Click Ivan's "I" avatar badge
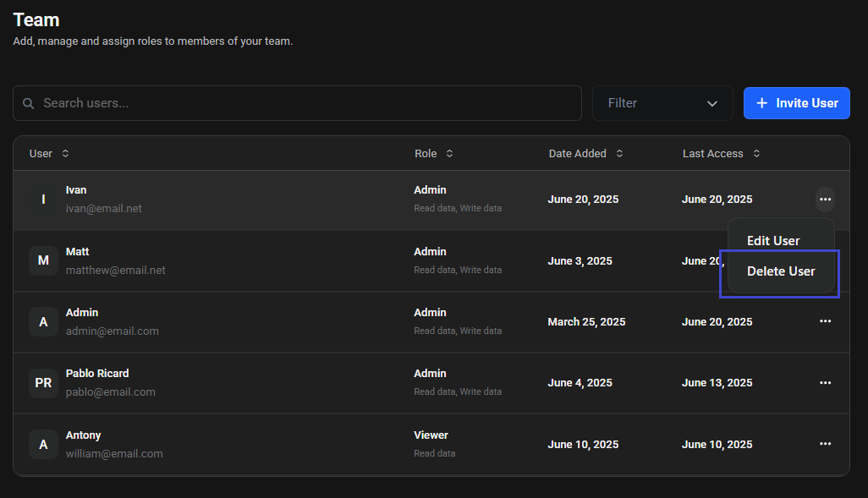This screenshot has width=868, height=498. 43,200
